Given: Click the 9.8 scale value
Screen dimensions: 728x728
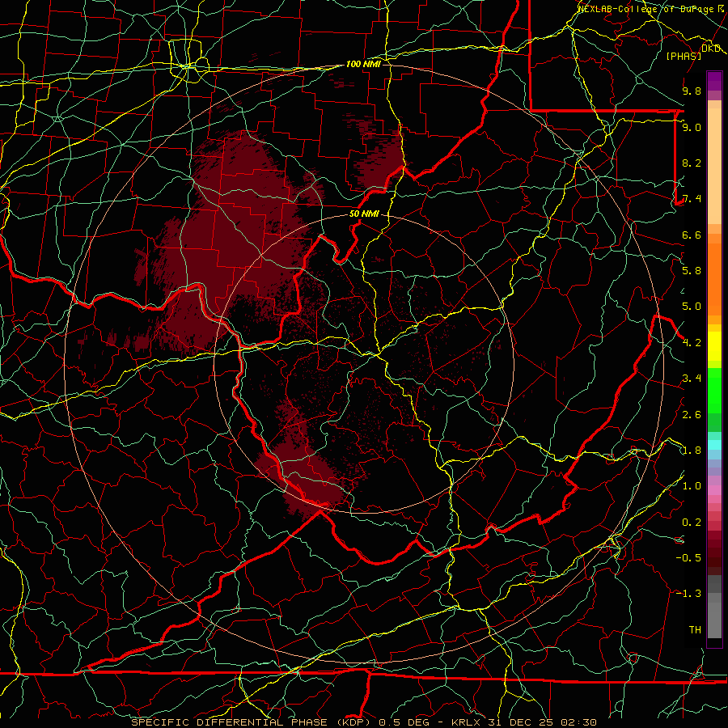Looking at the screenshot, I should [x=692, y=91].
